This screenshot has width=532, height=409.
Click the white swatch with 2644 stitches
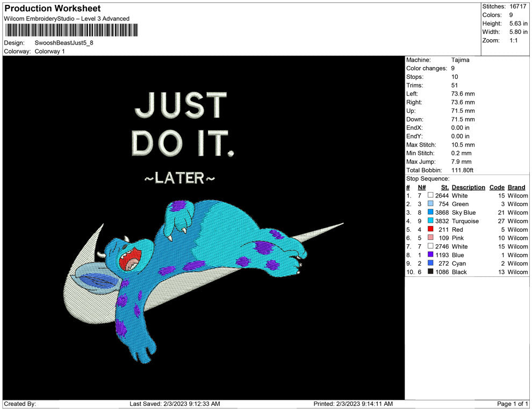[x=430, y=196]
